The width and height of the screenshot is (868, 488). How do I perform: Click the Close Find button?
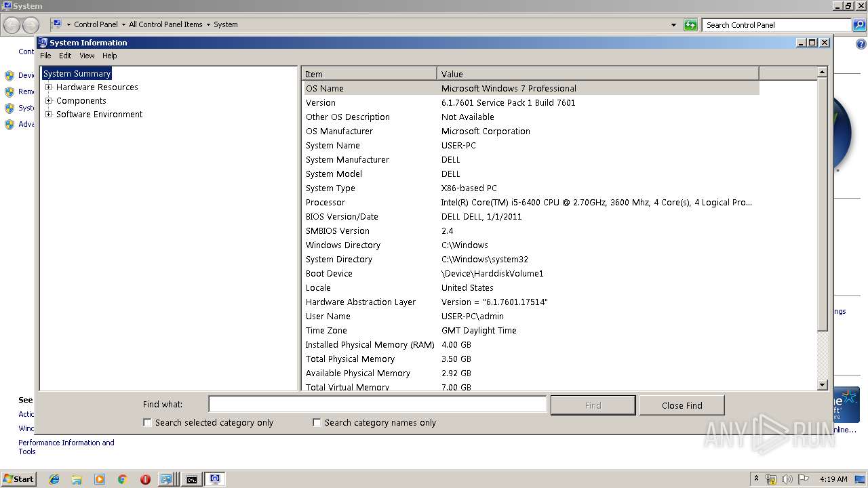click(682, 405)
